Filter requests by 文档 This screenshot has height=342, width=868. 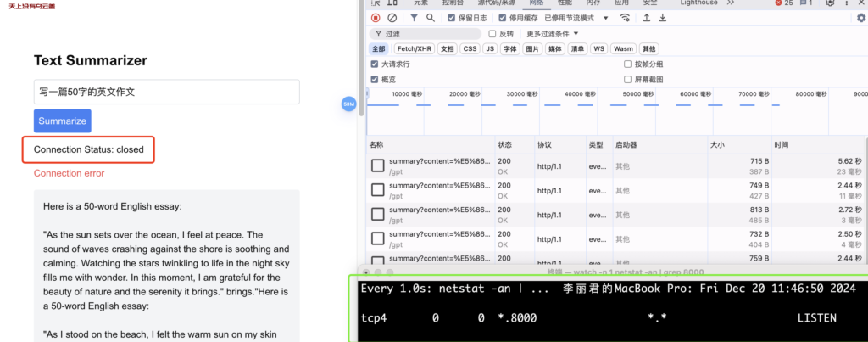(x=448, y=48)
